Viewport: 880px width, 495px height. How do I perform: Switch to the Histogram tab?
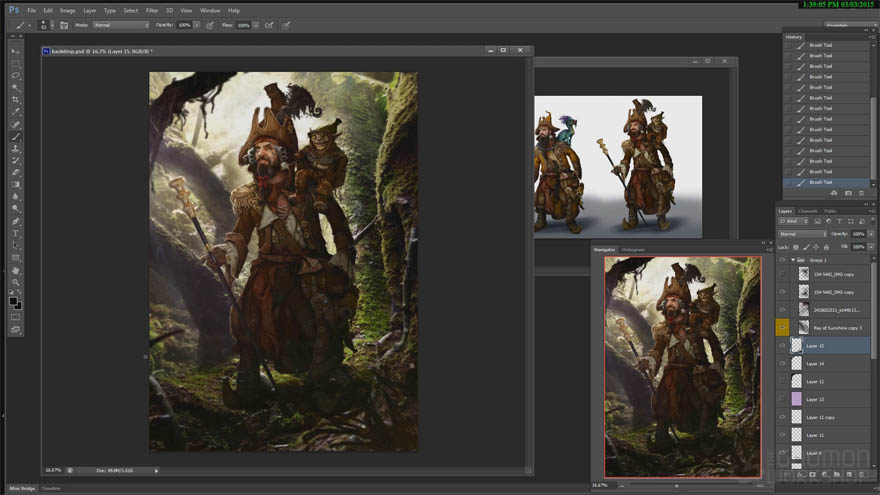click(x=632, y=250)
